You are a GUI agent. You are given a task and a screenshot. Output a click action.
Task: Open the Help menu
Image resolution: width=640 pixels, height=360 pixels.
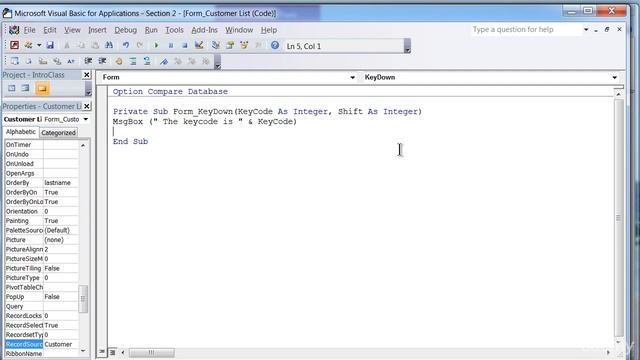click(269, 30)
